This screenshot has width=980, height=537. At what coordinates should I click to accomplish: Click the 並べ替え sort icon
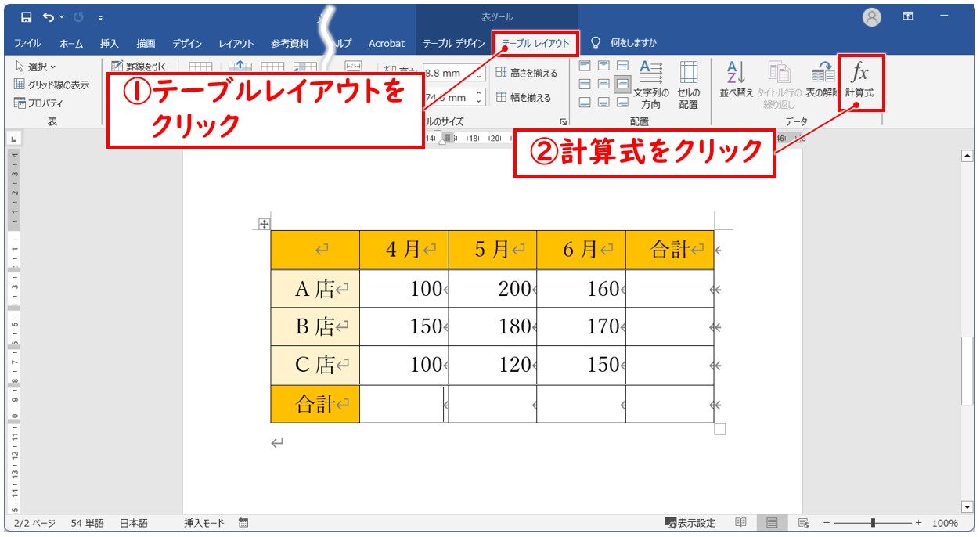coord(736,80)
